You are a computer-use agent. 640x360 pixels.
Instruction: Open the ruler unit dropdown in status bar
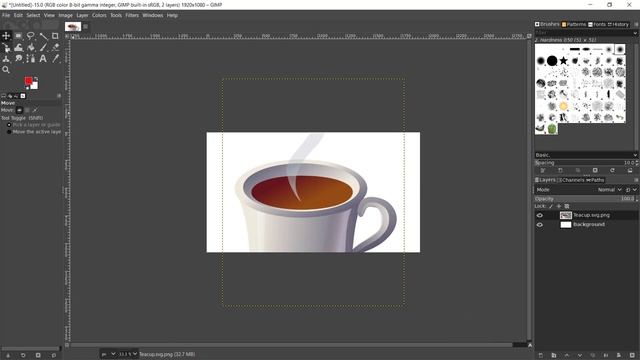[x=108, y=354]
